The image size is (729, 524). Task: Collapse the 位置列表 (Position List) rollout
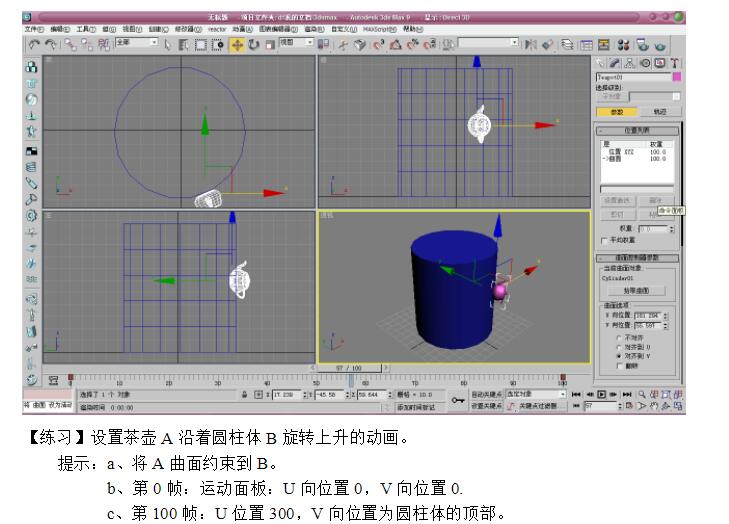639,130
